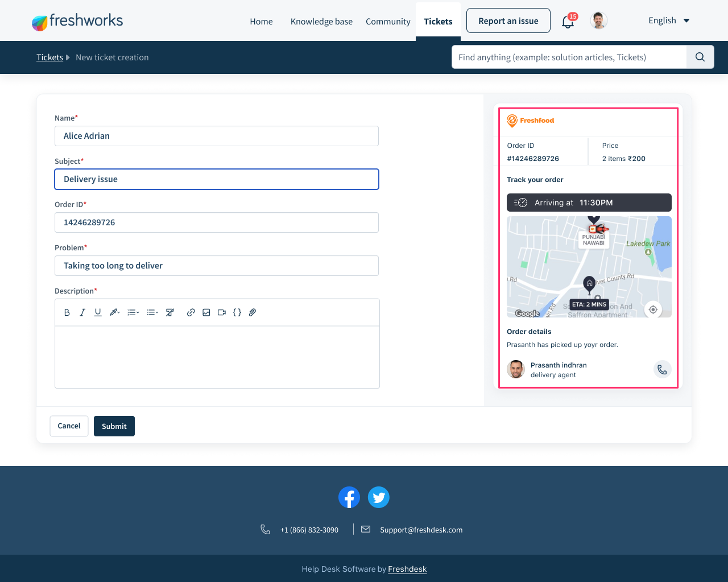Submit the new ticket

pos(114,426)
